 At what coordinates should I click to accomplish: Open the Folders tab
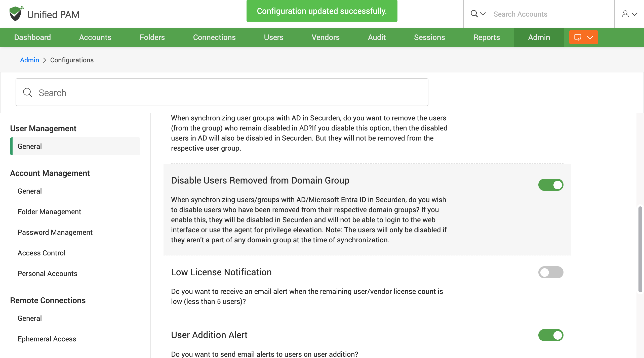click(152, 37)
